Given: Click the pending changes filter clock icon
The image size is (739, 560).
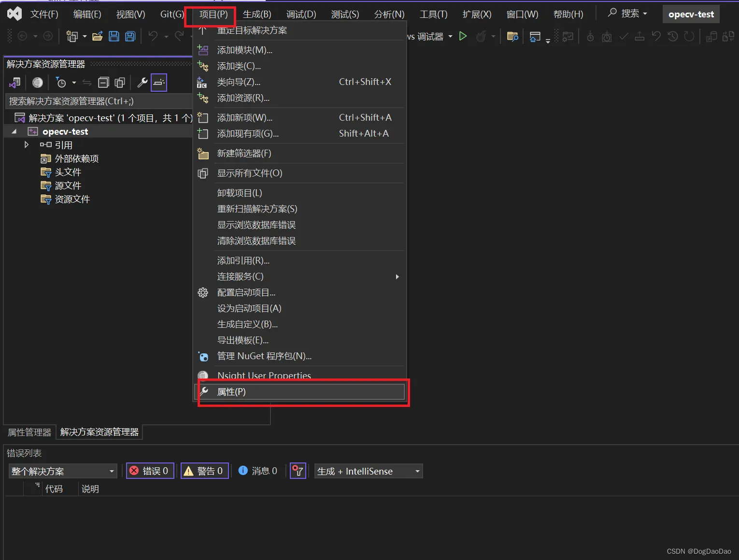Looking at the screenshot, I should [61, 83].
